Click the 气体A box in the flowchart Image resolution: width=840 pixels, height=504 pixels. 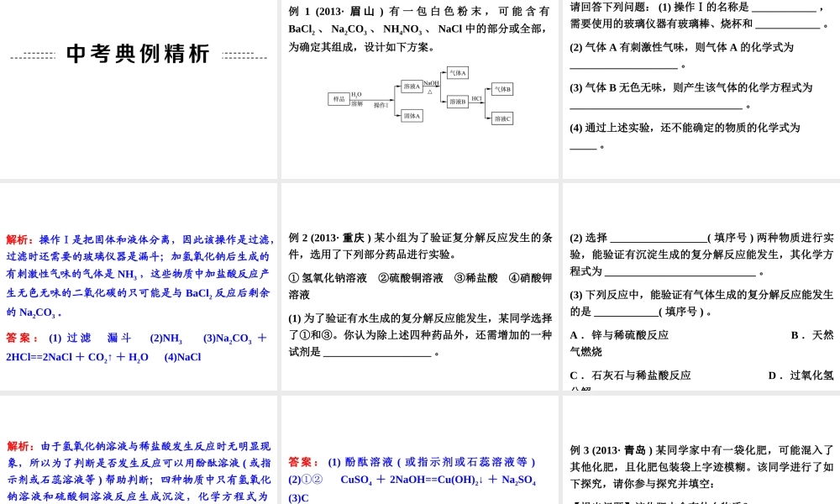tap(458, 73)
